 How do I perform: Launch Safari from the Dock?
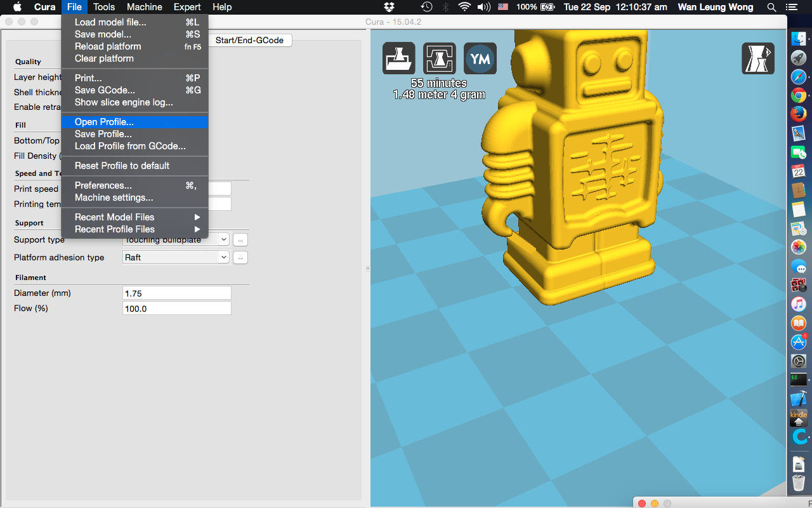pos(799,77)
